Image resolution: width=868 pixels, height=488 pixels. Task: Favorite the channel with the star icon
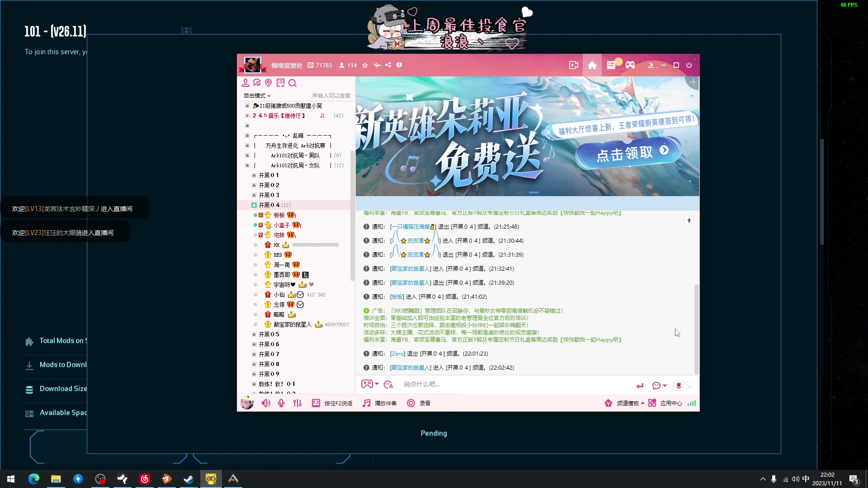click(365, 65)
